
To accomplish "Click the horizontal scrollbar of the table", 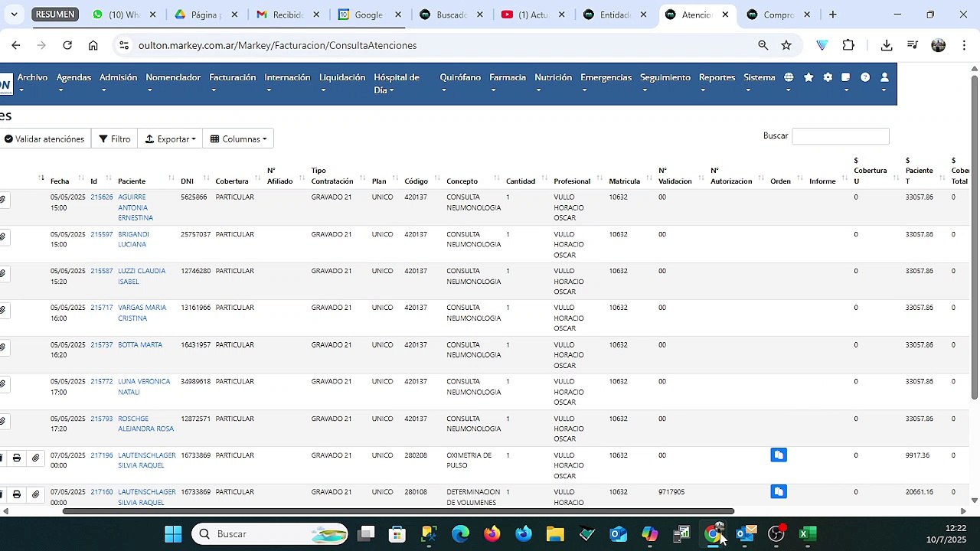I will (398, 511).
